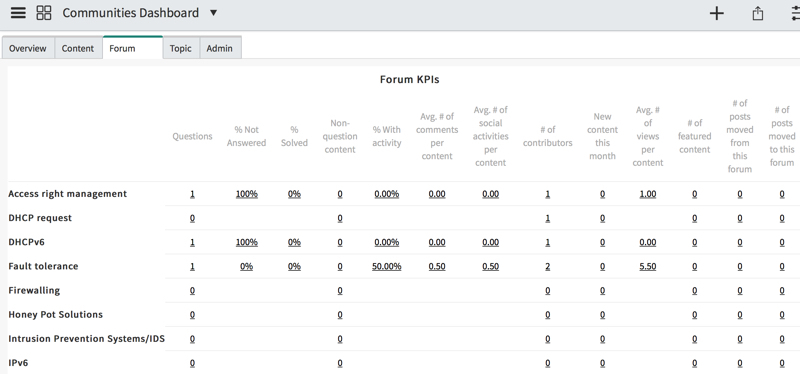Click the # of featured content header
Screen dimensions: 800x374
tap(694, 136)
